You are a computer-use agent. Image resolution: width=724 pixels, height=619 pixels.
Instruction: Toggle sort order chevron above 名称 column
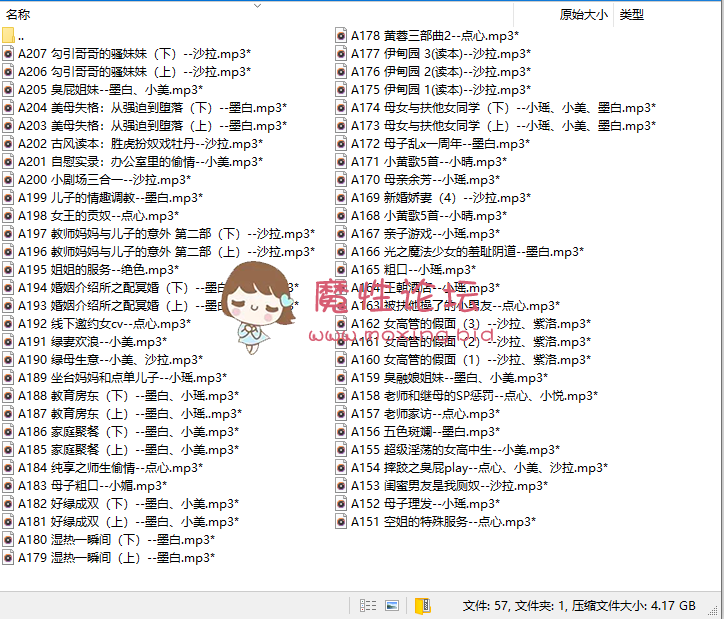pos(258,6)
